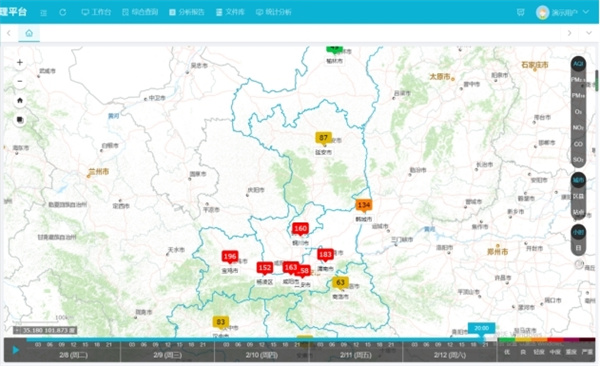Reset map to home extent
Image resolution: width=600 pixels, height=366 pixels.
click(20, 101)
